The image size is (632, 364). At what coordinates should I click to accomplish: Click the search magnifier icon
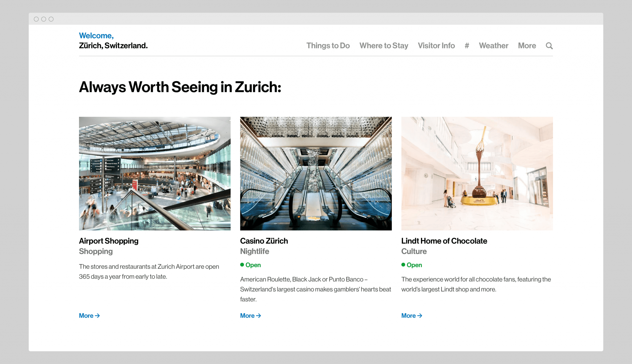point(549,46)
